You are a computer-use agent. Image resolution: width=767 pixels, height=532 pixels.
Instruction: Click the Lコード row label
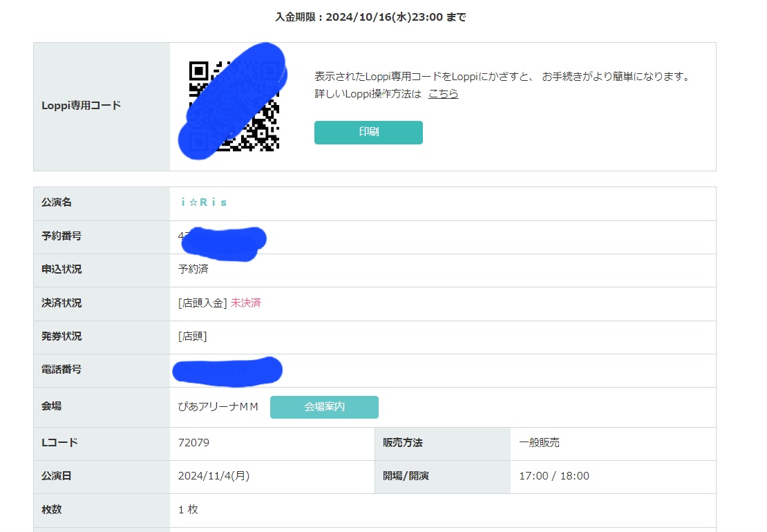(x=59, y=442)
